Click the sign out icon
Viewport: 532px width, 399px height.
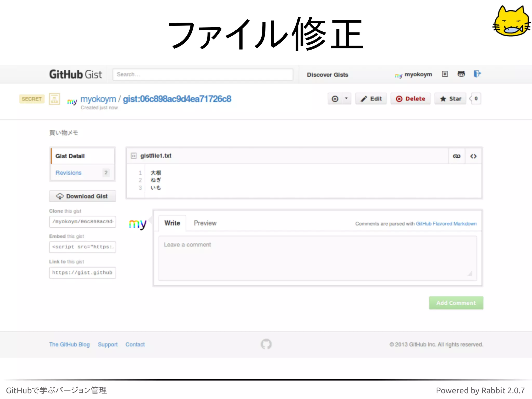click(x=477, y=74)
